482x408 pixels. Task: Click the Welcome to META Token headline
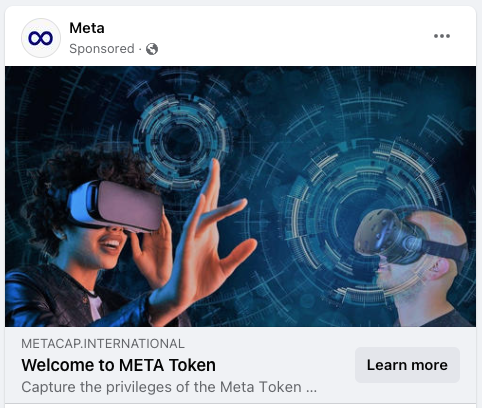118,365
